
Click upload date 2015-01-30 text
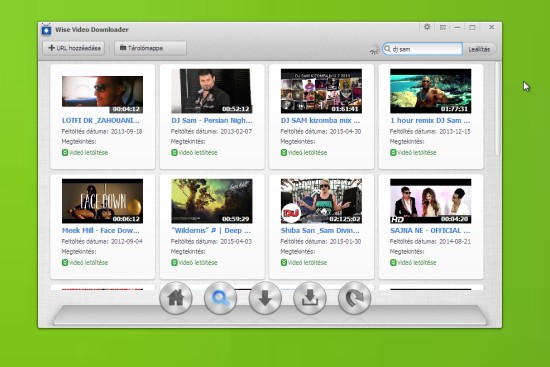pyautogui.click(x=346, y=242)
